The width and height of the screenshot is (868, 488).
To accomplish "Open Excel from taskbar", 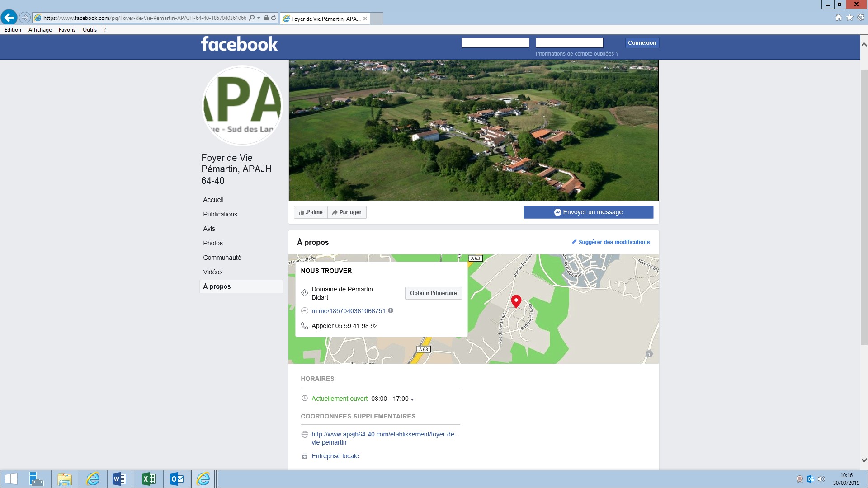I will pyautogui.click(x=148, y=479).
